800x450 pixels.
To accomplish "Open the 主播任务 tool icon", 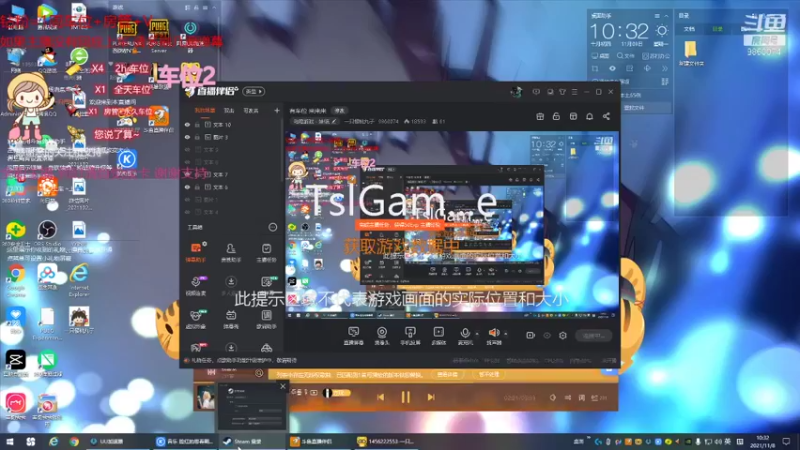I will [x=266, y=253].
